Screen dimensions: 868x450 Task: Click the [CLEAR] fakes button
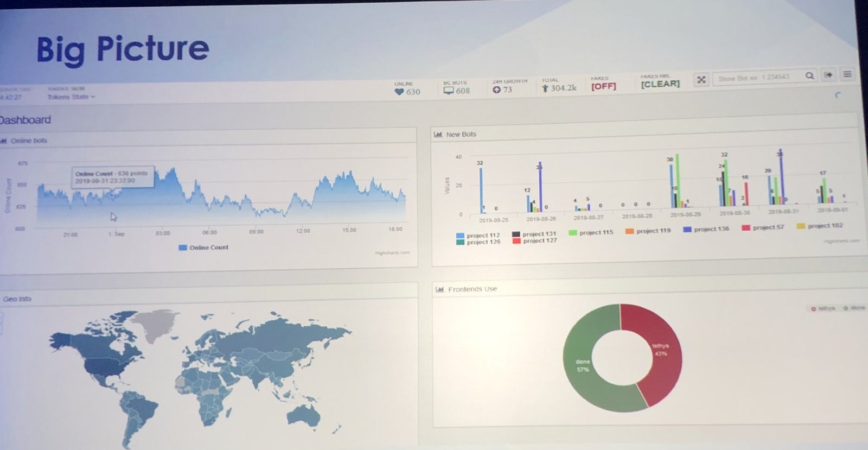(x=660, y=84)
